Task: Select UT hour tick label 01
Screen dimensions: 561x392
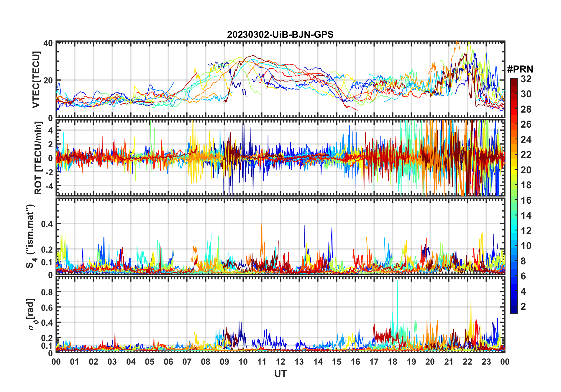Action: pyautogui.click(x=75, y=362)
